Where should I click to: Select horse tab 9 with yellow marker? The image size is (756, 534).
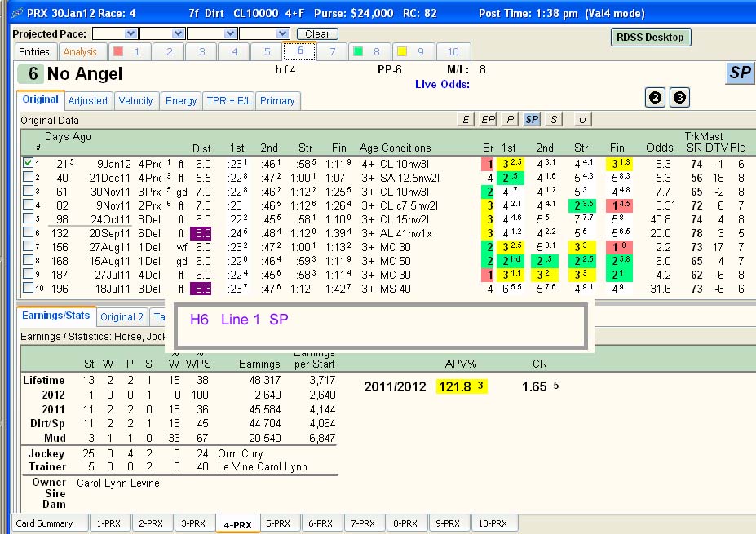(x=413, y=51)
